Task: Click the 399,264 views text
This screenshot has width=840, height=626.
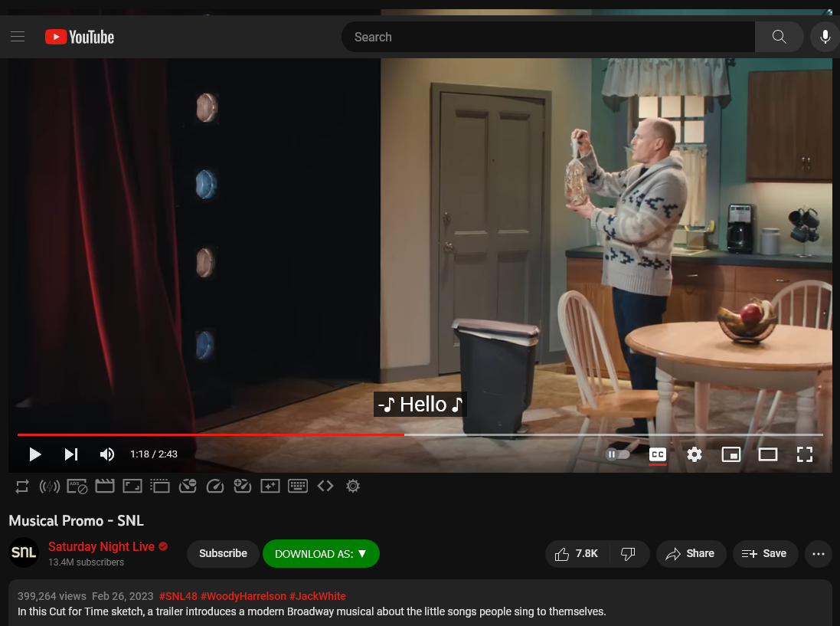Action: (x=52, y=596)
